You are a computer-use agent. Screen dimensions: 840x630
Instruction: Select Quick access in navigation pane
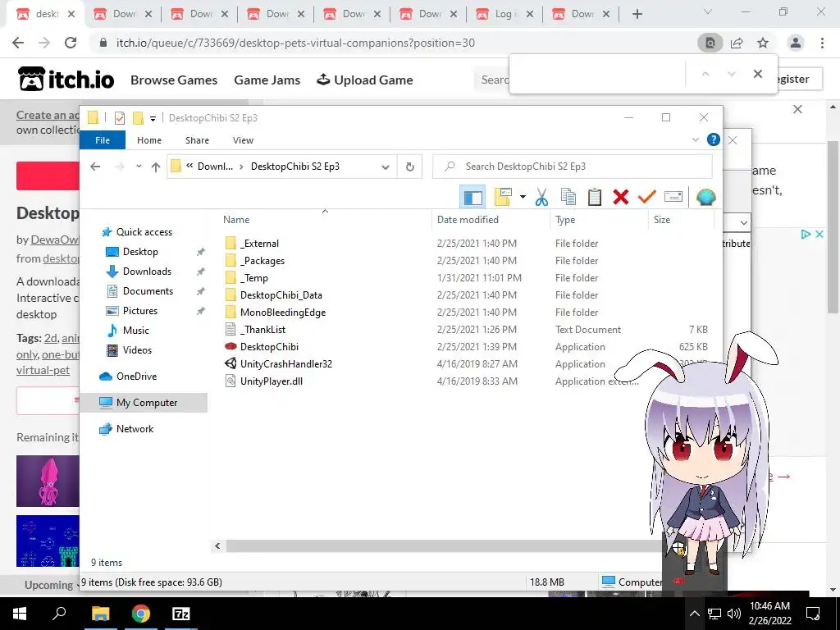[x=144, y=232]
